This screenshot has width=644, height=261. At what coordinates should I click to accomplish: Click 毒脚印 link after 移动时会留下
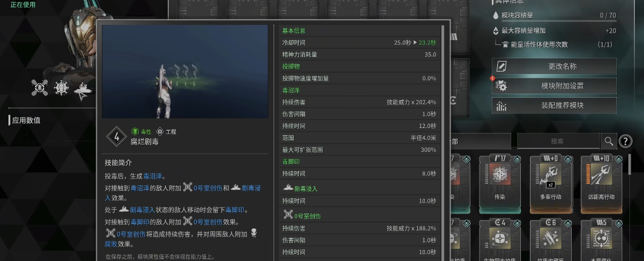[235, 209]
